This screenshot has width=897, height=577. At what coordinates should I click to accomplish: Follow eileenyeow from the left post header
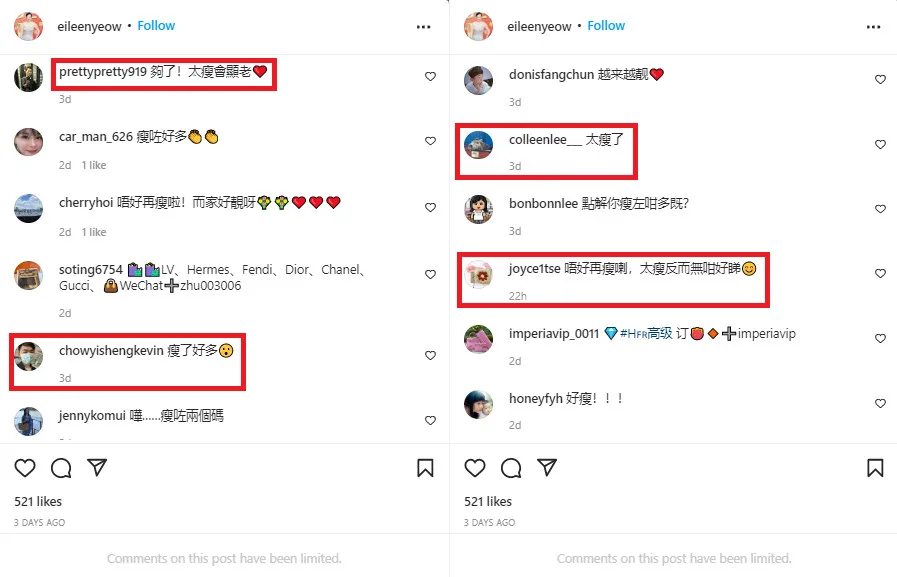pyautogui.click(x=156, y=26)
